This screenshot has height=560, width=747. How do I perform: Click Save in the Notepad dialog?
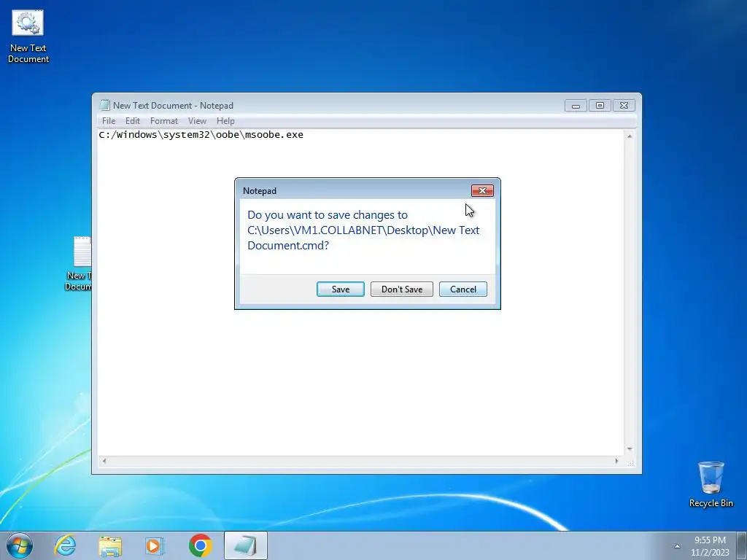click(340, 289)
